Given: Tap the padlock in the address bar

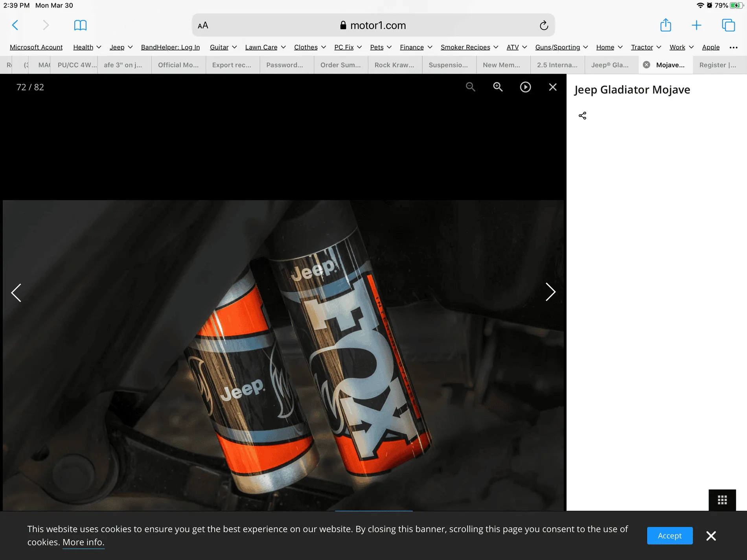Looking at the screenshot, I should click(x=343, y=25).
